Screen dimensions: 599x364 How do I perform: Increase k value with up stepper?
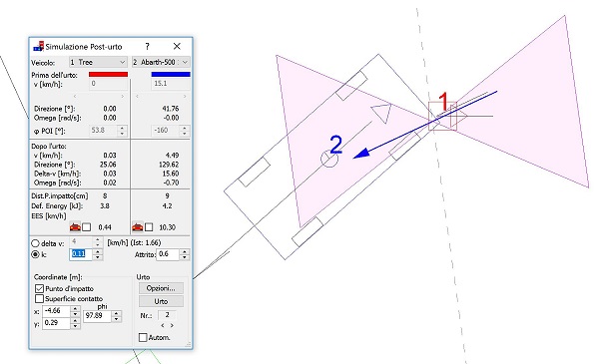coord(98,251)
